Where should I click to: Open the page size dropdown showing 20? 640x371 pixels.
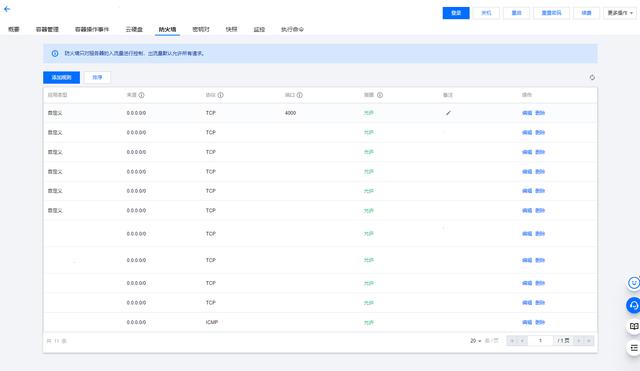click(476, 341)
